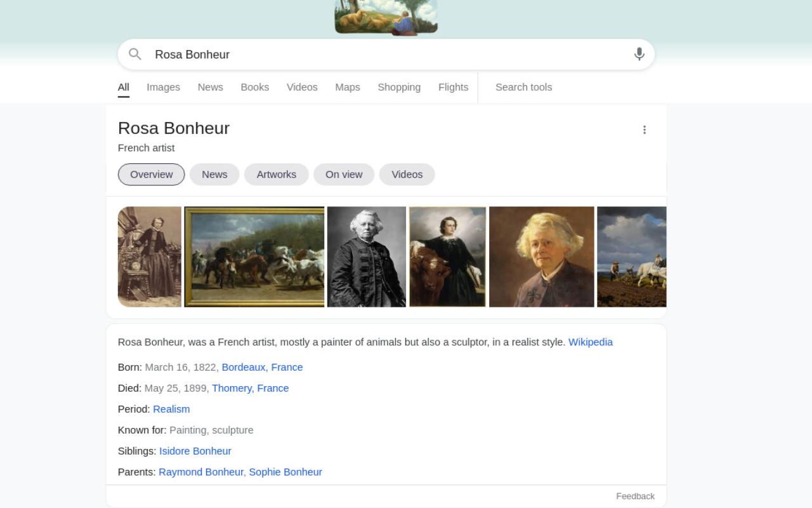This screenshot has width=812, height=508.
Task: Click the death date May 25, 1899
Action: [x=176, y=388]
